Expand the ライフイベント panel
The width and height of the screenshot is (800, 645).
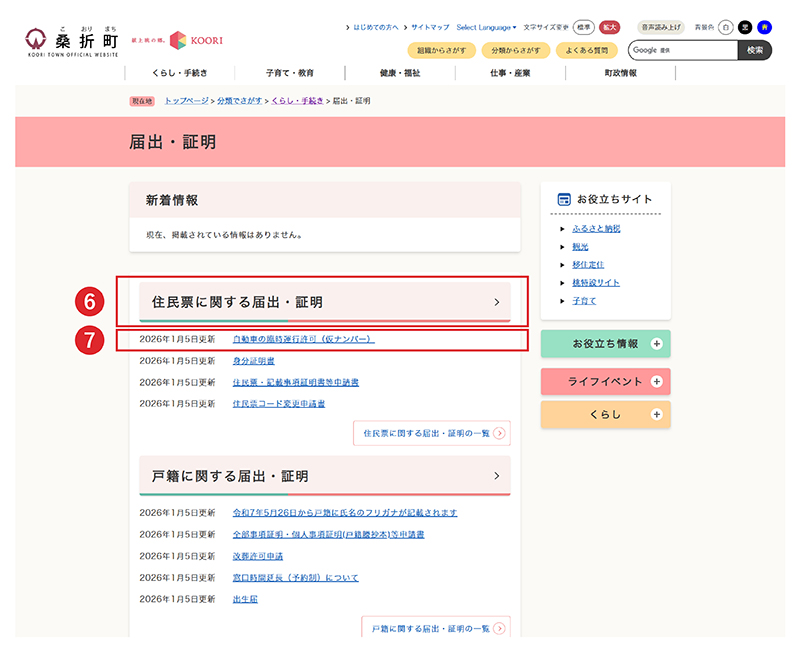click(x=605, y=381)
